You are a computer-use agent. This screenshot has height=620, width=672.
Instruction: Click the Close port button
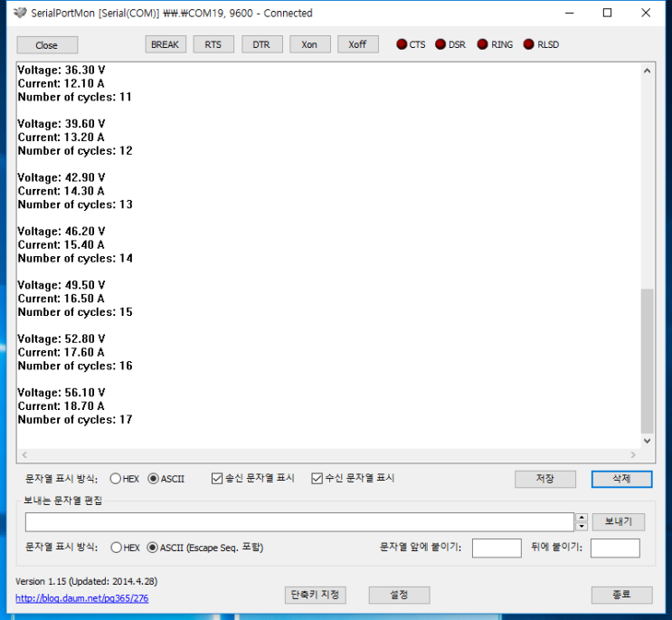click(47, 45)
